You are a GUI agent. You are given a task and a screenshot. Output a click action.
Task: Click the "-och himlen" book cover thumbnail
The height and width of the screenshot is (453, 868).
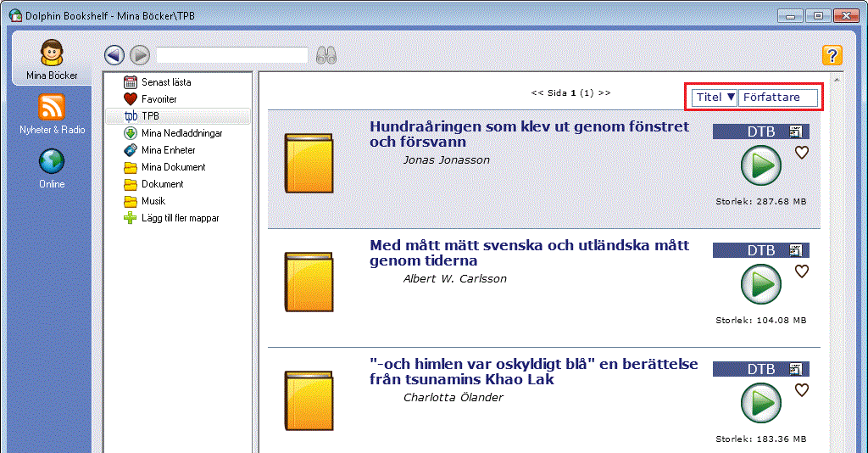309,401
